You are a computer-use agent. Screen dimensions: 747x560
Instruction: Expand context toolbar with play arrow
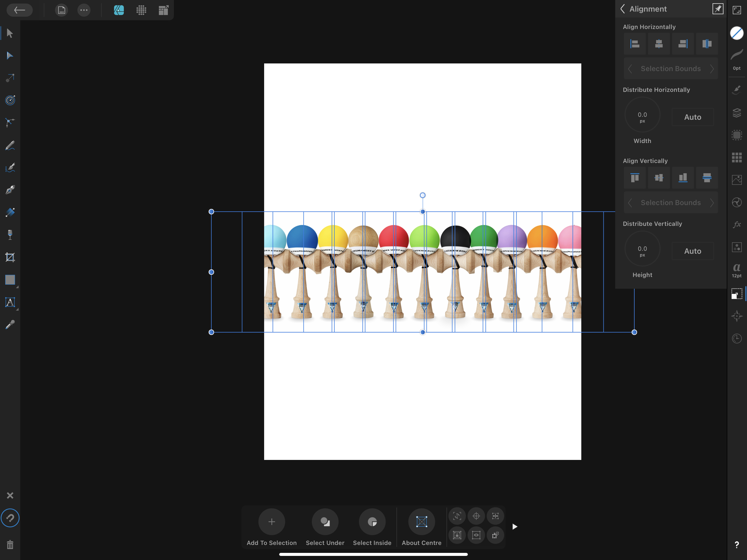[515, 527]
